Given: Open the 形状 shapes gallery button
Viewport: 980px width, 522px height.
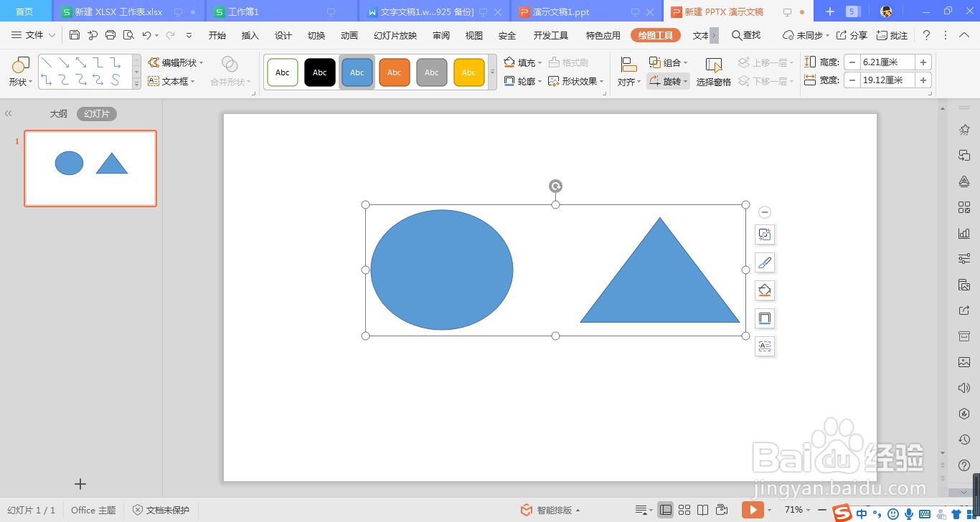Looking at the screenshot, I should (x=21, y=72).
